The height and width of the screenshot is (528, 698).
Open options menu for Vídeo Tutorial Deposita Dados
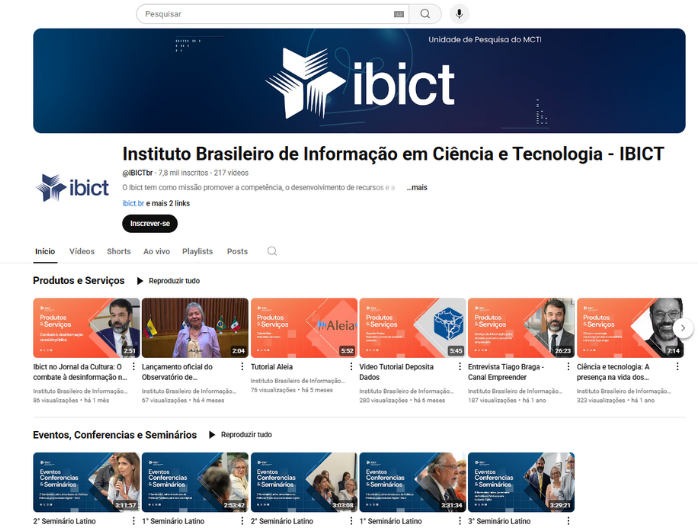460,366
